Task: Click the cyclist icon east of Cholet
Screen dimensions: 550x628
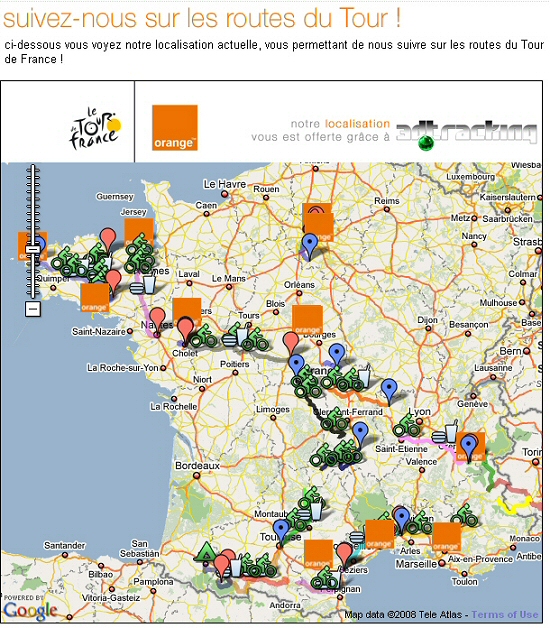Action: click(203, 336)
